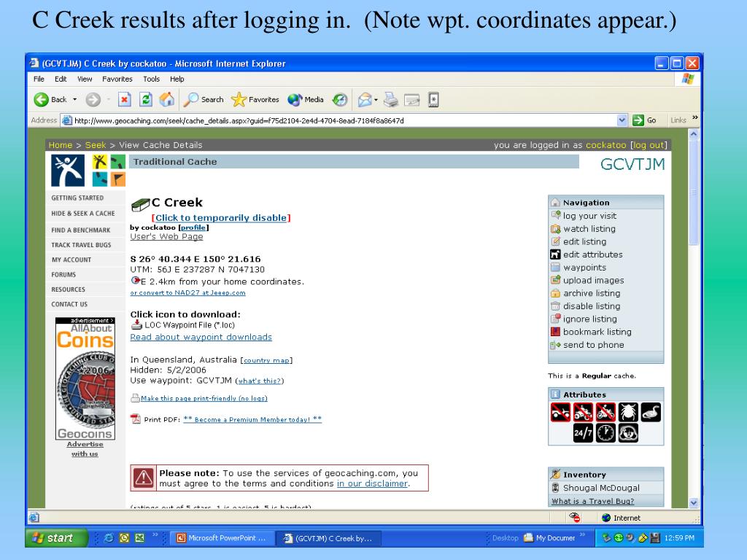Screen dimensions: 747x560
Task: Click 'What is a Travel Bug?' link
Action: tap(592, 502)
